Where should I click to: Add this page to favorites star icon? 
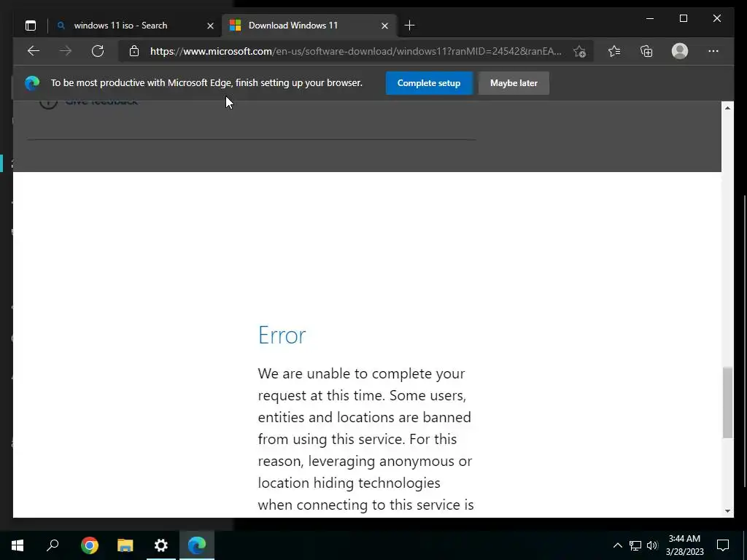click(579, 52)
